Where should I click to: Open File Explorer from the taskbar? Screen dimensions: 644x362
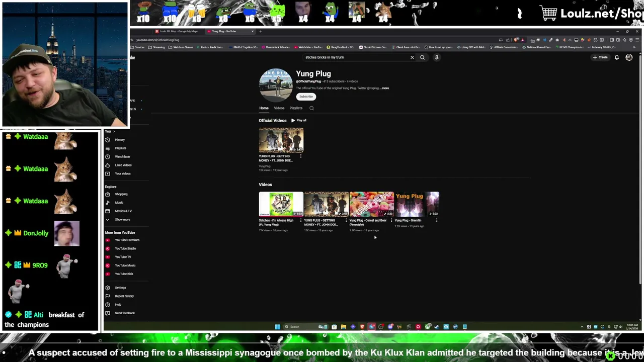pos(344,327)
